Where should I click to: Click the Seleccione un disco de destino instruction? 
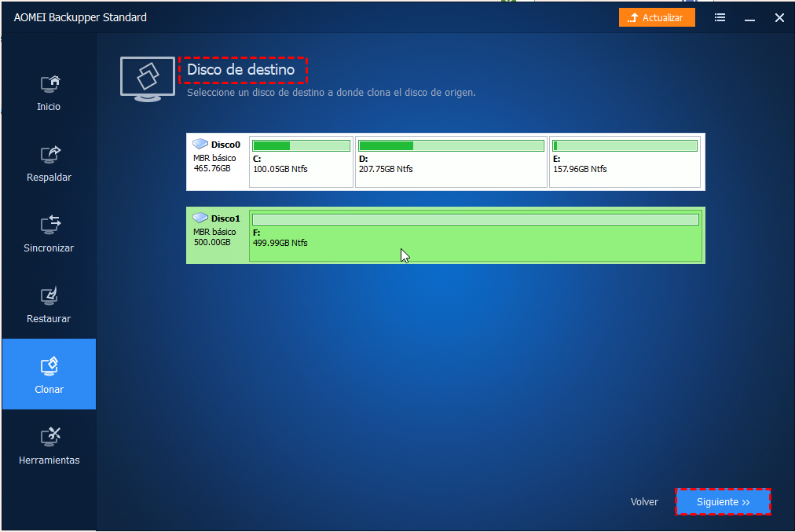tap(331, 93)
